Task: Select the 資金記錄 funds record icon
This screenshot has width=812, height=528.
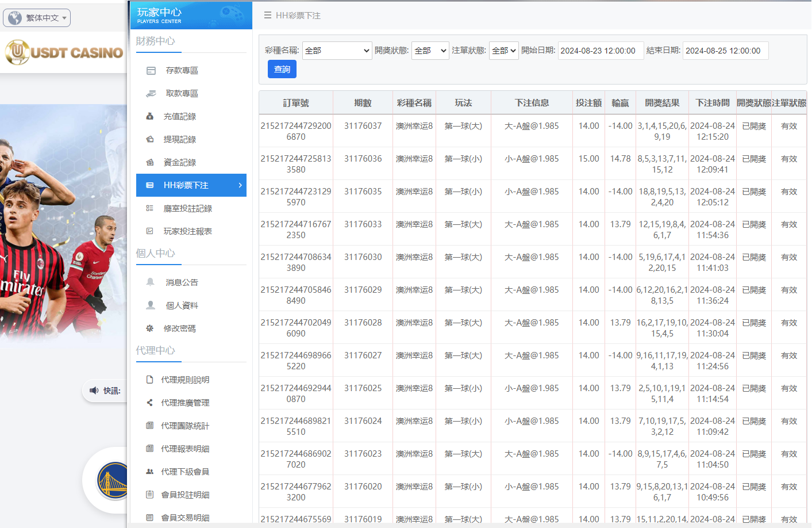Action: (151, 162)
